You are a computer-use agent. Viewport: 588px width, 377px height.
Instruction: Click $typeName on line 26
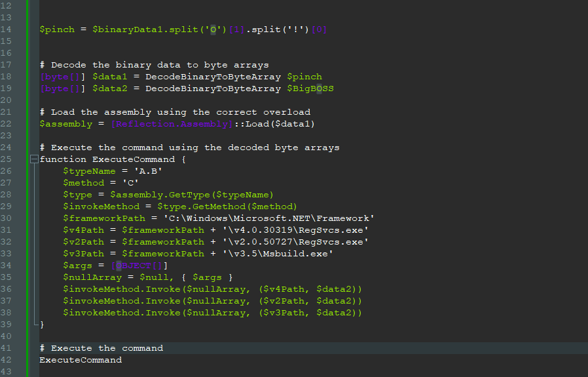coord(89,171)
